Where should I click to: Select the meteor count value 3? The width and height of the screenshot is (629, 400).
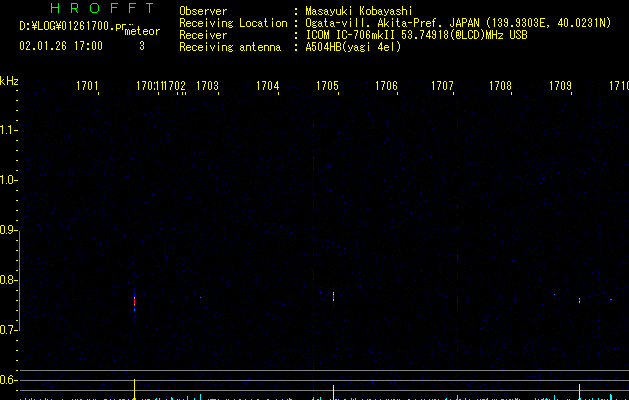coord(142,46)
